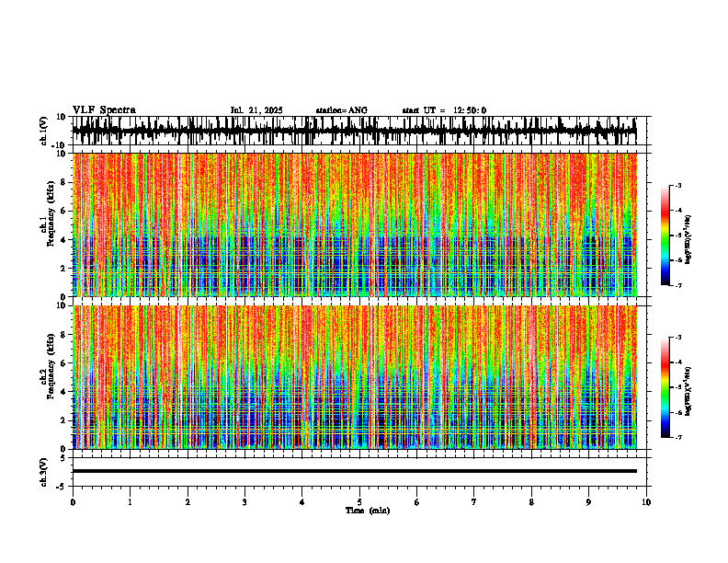The width and height of the screenshot is (728, 563).
Task: Click time axis tick label 7
Action: [x=474, y=502]
